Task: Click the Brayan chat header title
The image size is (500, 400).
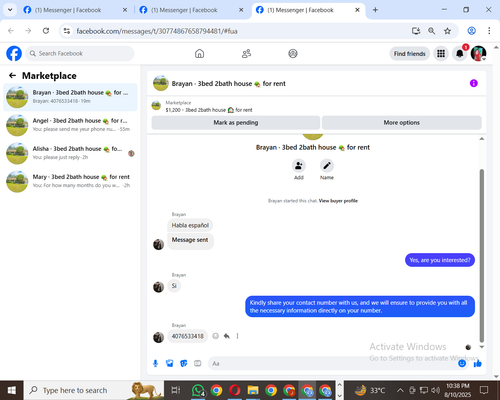Action: tap(228, 83)
